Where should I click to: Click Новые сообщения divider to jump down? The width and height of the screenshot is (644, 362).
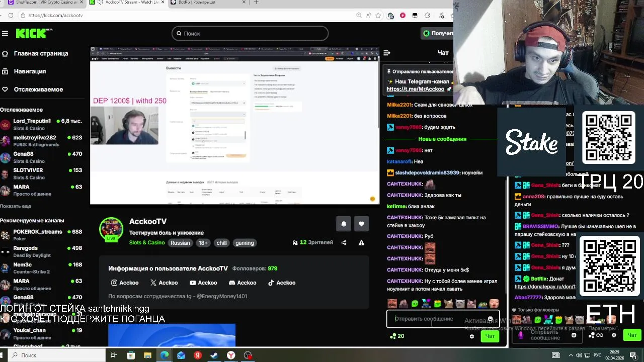tap(442, 139)
